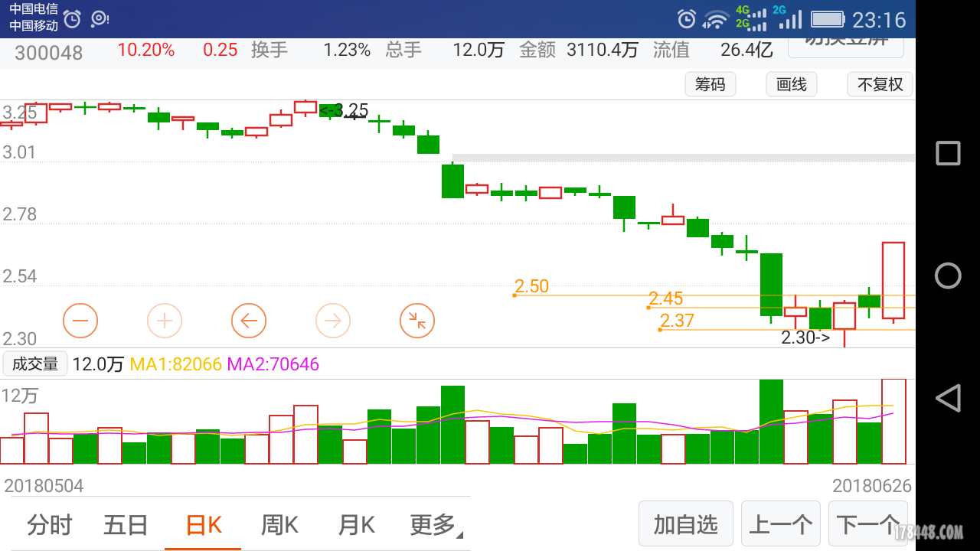
Task: Tap the 1.23% turnover rate value
Action: 347,51
